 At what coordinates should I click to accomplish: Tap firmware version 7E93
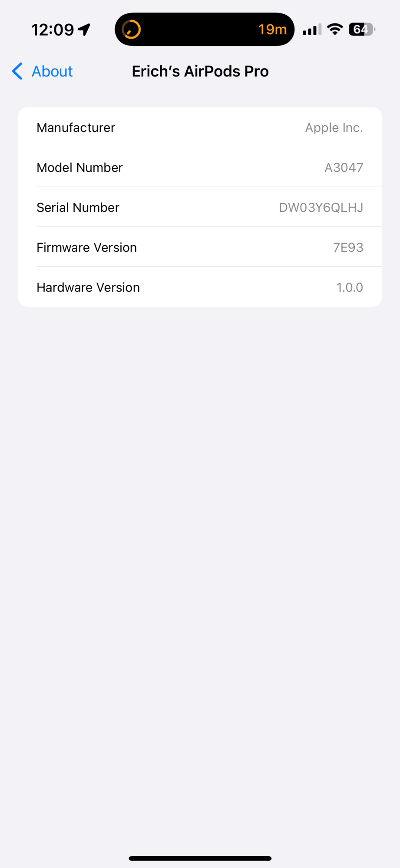point(348,247)
